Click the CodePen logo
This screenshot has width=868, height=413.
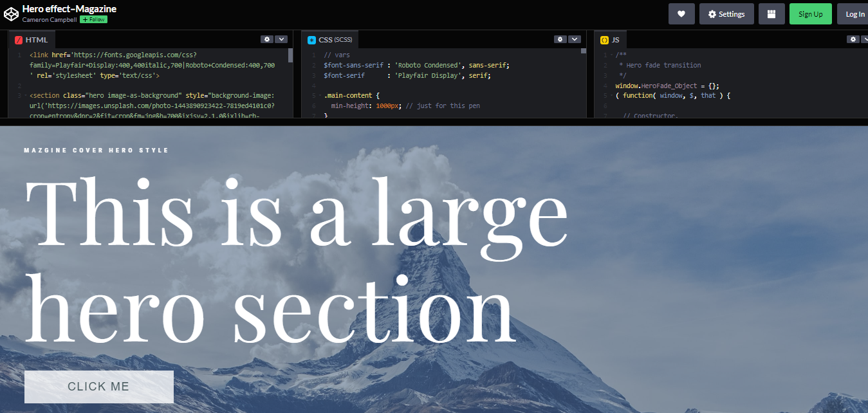pyautogui.click(x=11, y=13)
